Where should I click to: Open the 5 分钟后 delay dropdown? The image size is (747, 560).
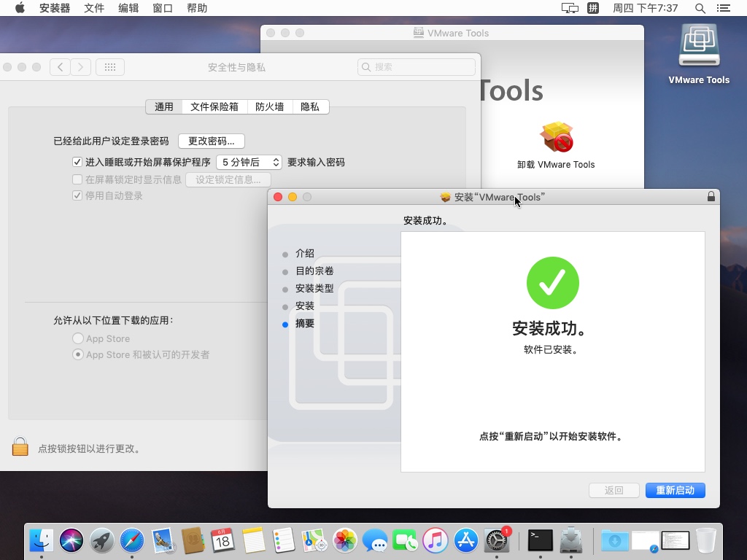coord(249,163)
